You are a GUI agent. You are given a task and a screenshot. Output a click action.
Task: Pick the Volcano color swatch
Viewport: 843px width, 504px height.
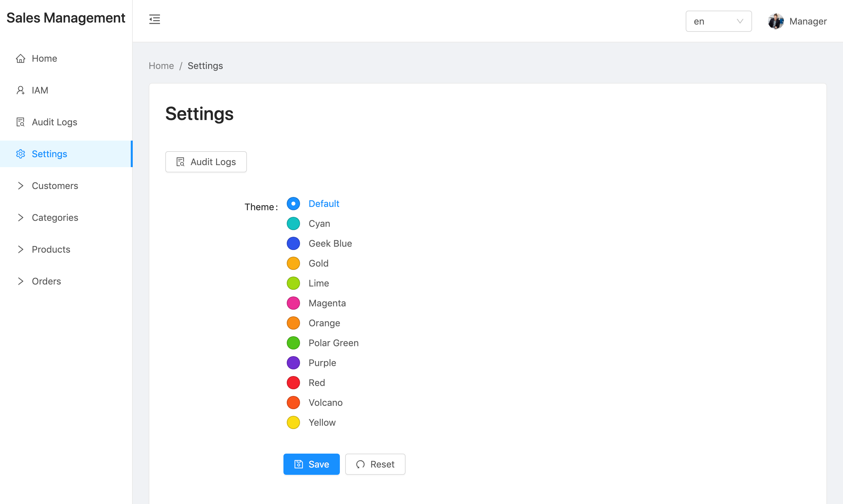point(293,403)
